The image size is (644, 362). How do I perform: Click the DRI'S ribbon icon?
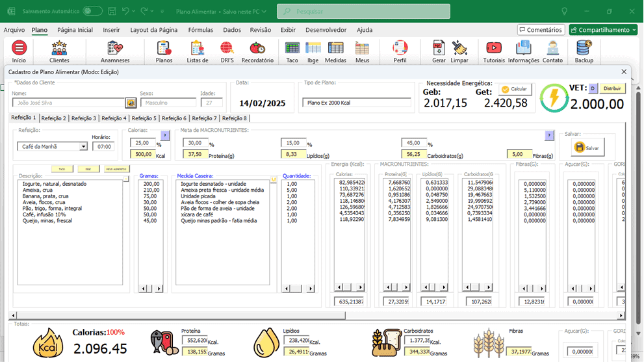[x=227, y=52]
